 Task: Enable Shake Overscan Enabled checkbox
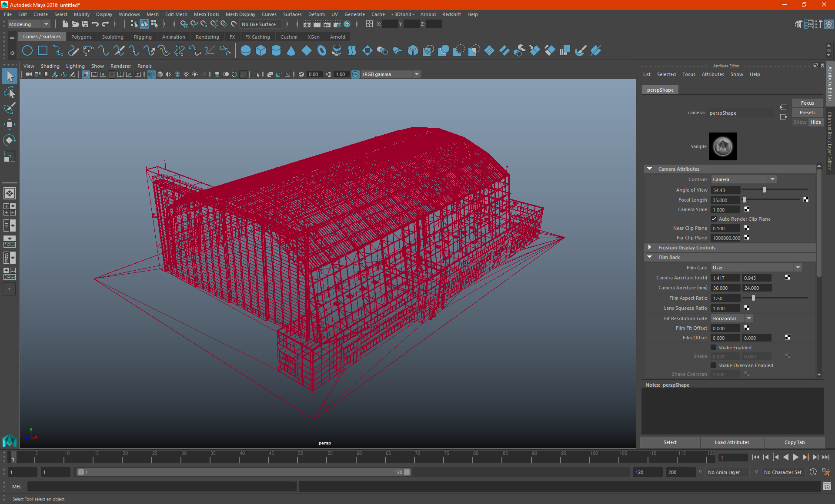point(714,365)
